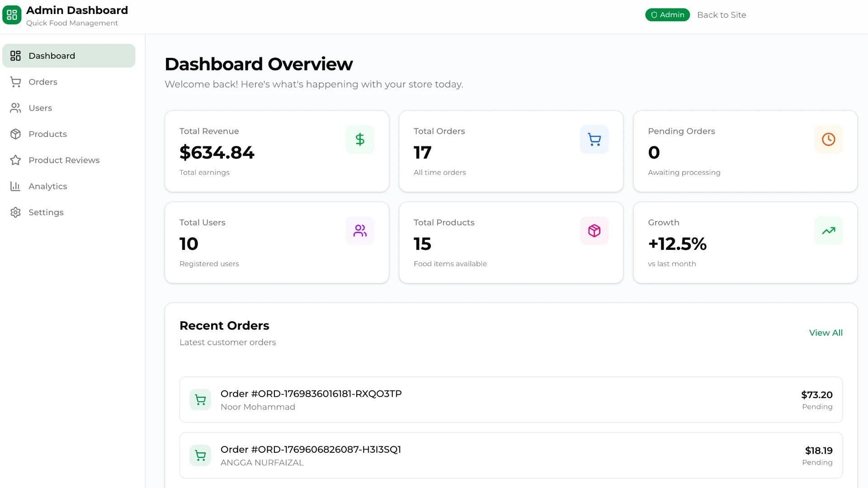The width and height of the screenshot is (868, 488).
Task: Go to the Orders section
Action: tap(69, 82)
